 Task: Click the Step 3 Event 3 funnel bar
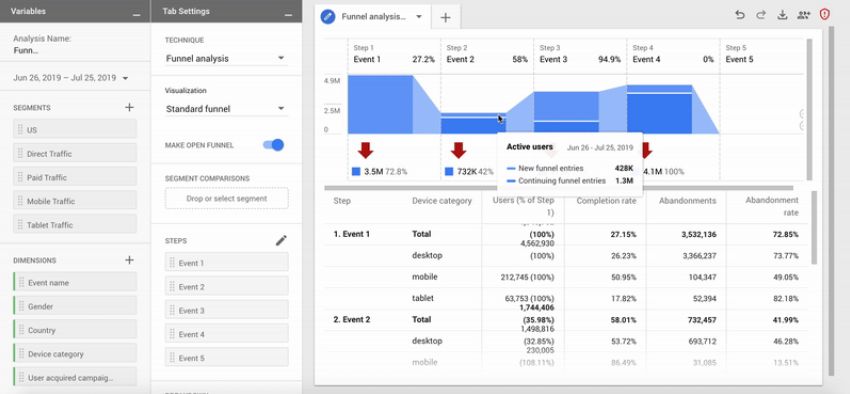coord(566,112)
